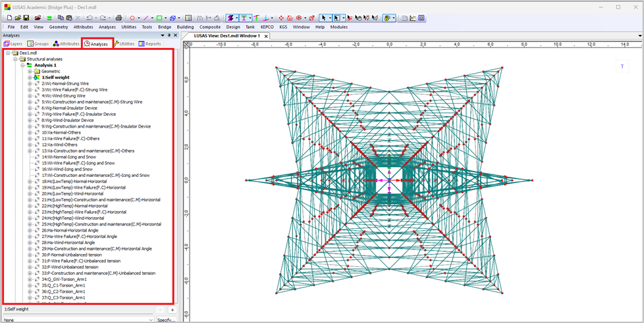The width and height of the screenshot is (644, 323).
Task: Click the Undo arrow icon
Action: [x=89, y=18]
